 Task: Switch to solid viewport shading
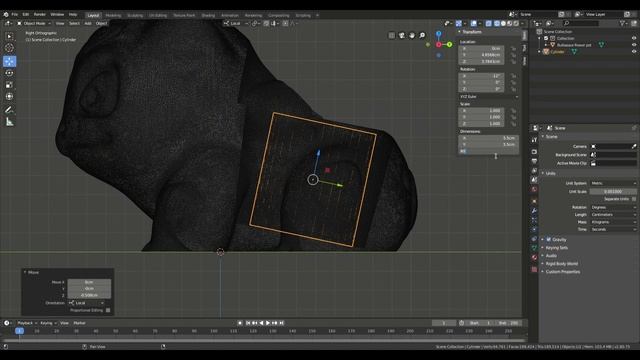503,23
